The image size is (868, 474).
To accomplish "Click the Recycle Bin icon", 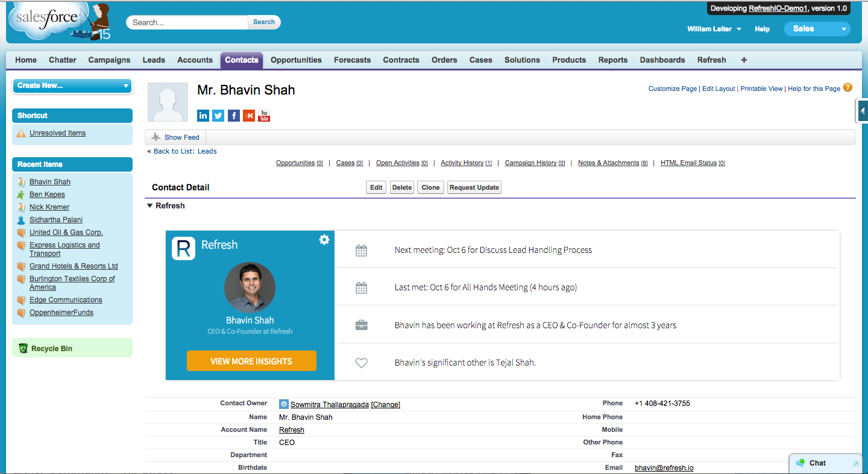I will 23,348.
